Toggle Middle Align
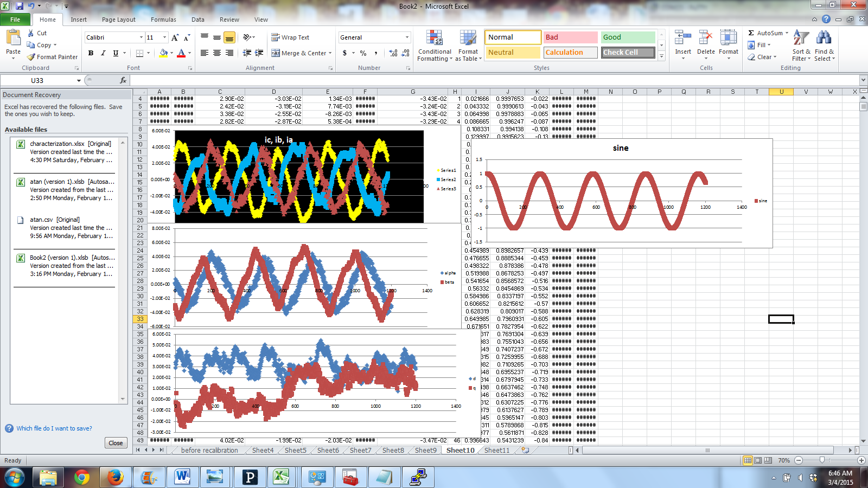This screenshot has height=488, width=868. (x=217, y=37)
